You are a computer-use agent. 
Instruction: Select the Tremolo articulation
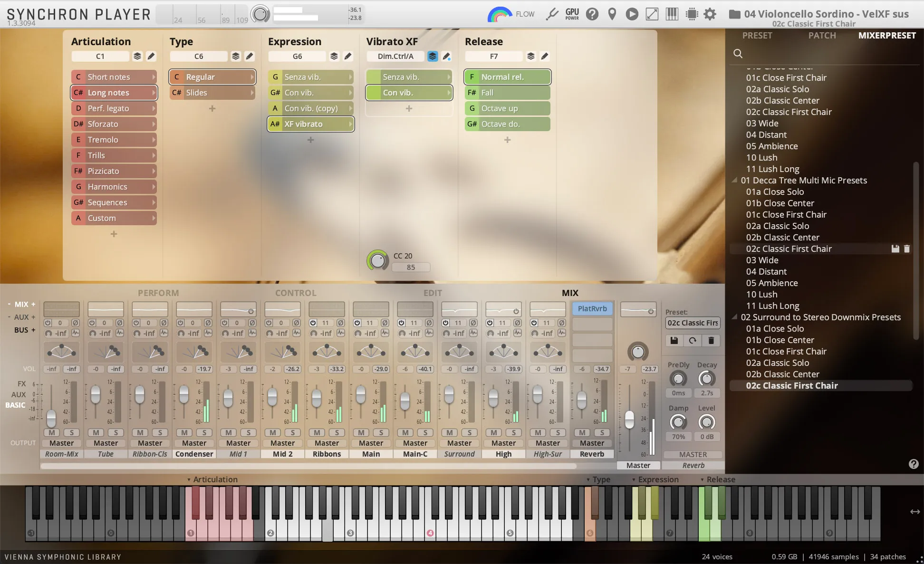click(x=114, y=140)
